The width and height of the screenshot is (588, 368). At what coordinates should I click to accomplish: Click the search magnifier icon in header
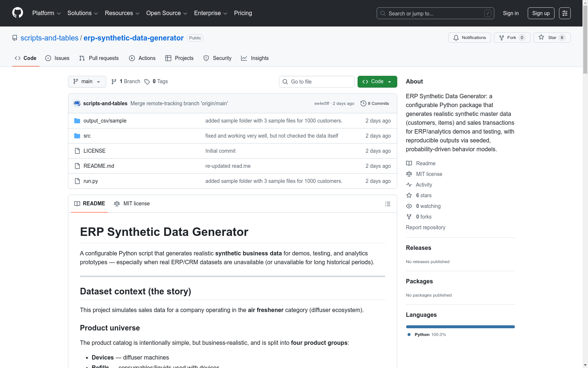click(x=383, y=13)
